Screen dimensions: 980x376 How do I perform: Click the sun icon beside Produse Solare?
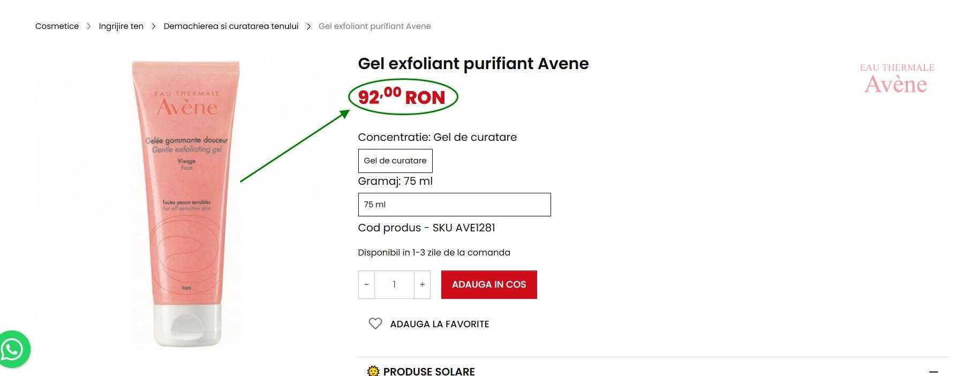click(x=373, y=371)
